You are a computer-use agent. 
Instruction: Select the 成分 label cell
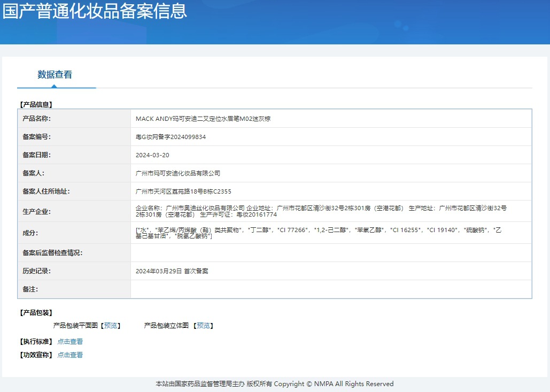(74, 233)
